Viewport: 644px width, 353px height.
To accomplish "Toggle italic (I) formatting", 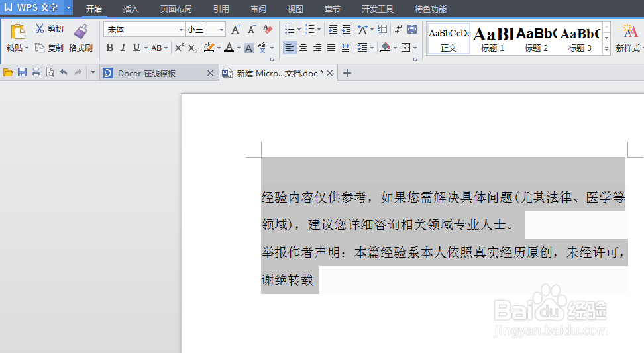I will pos(123,48).
